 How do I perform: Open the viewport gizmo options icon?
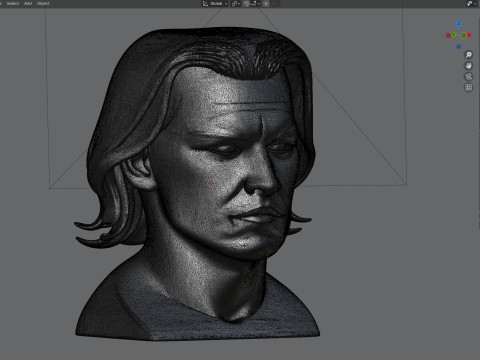tap(469, 3)
